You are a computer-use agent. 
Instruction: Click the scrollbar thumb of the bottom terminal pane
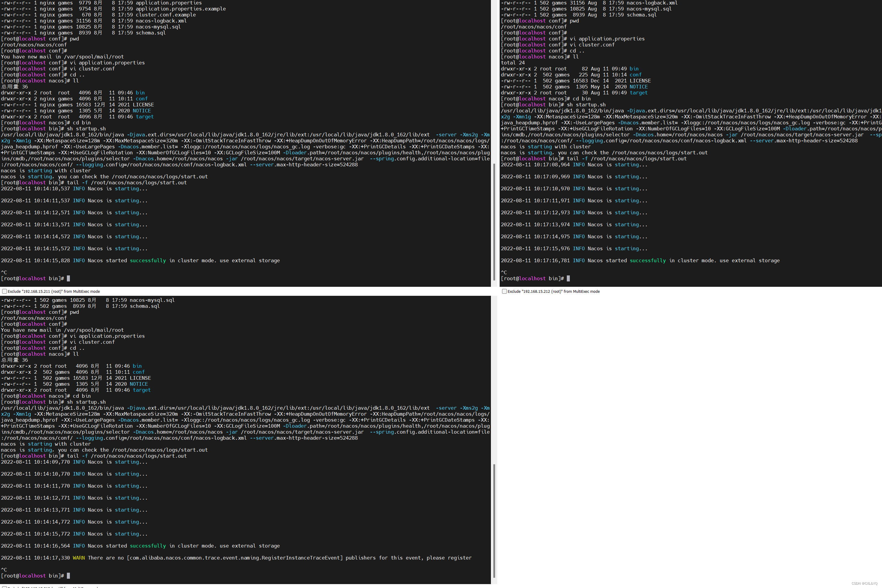coord(494,521)
